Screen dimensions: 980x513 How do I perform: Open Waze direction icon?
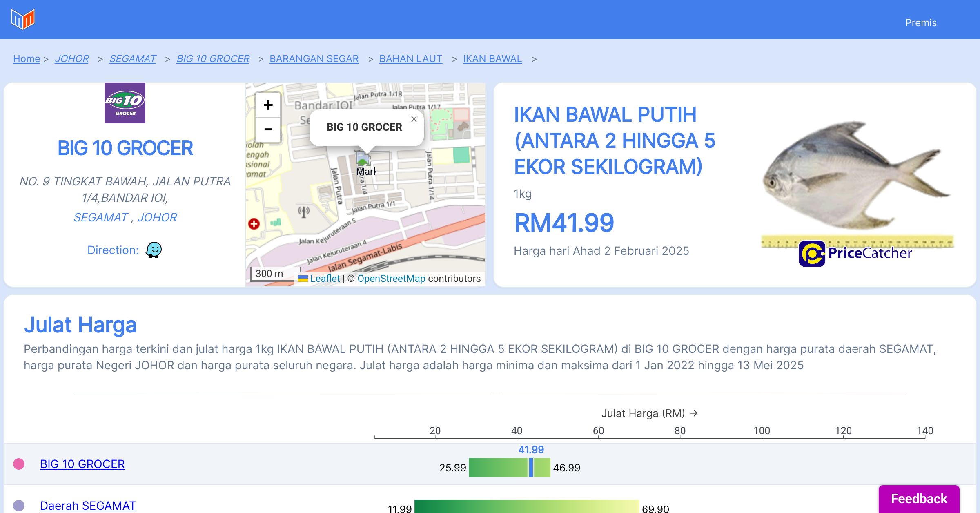[154, 250]
